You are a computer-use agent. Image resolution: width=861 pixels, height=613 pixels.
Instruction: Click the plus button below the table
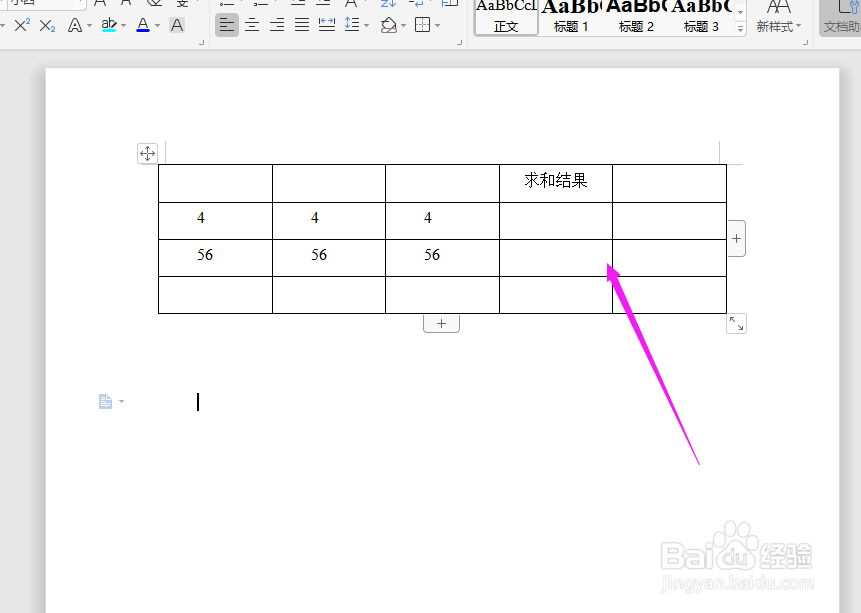pyautogui.click(x=441, y=322)
